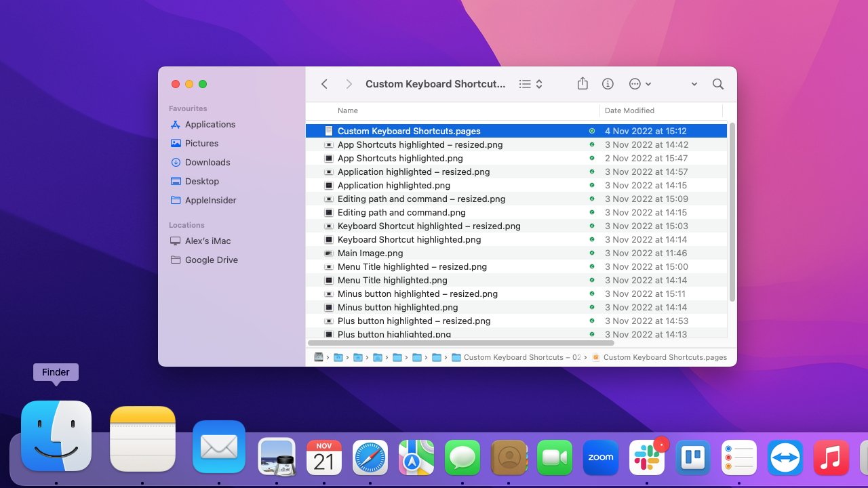Open Messages from the Dock
This screenshot has height=488, width=868.
462,457
